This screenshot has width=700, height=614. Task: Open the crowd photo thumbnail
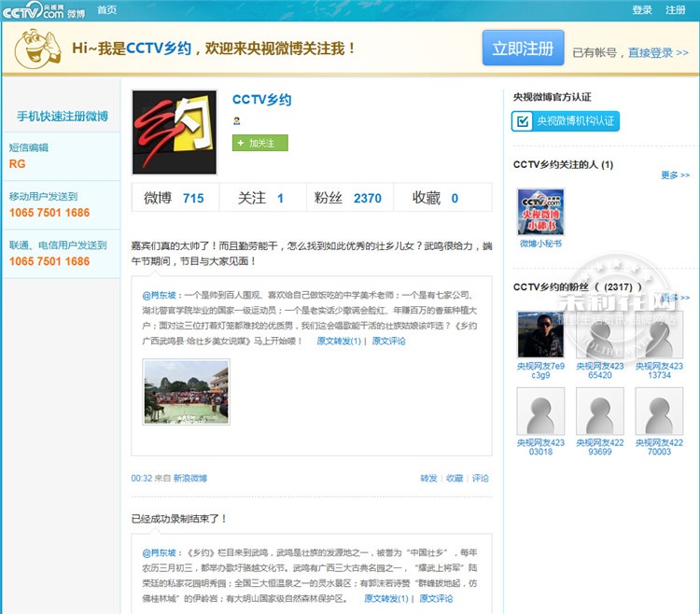pyautogui.click(x=186, y=392)
